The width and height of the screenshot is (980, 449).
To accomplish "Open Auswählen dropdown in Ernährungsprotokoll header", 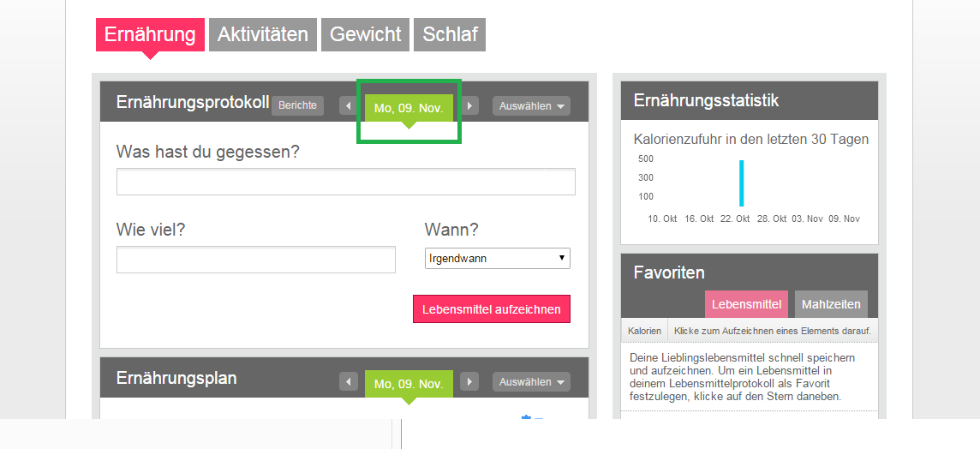I will pyautogui.click(x=531, y=105).
